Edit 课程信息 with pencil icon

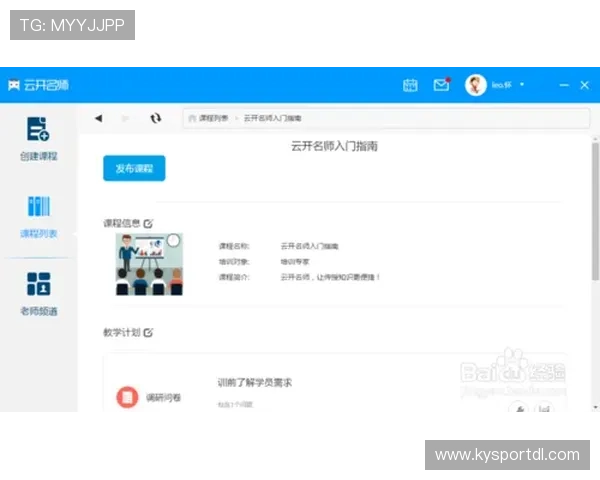148,224
